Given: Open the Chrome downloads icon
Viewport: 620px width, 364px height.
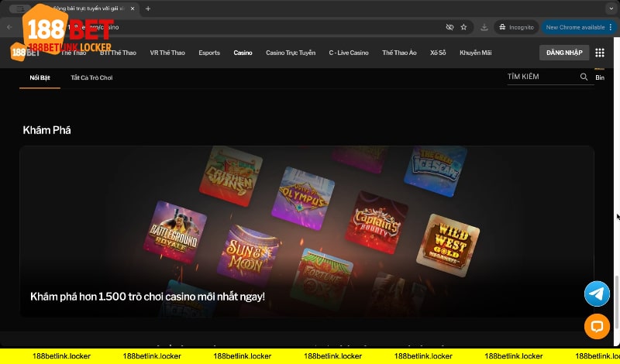Looking at the screenshot, I should (x=484, y=27).
